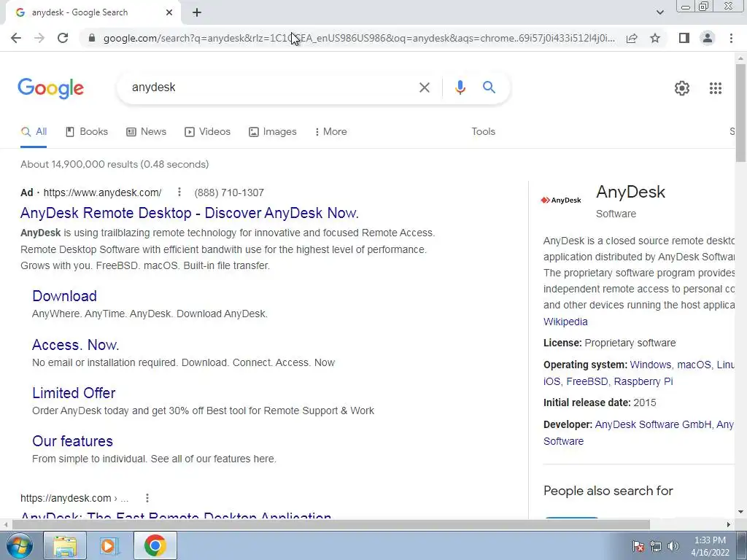
Task: Open the Our features sitelink
Action: (x=72, y=441)
